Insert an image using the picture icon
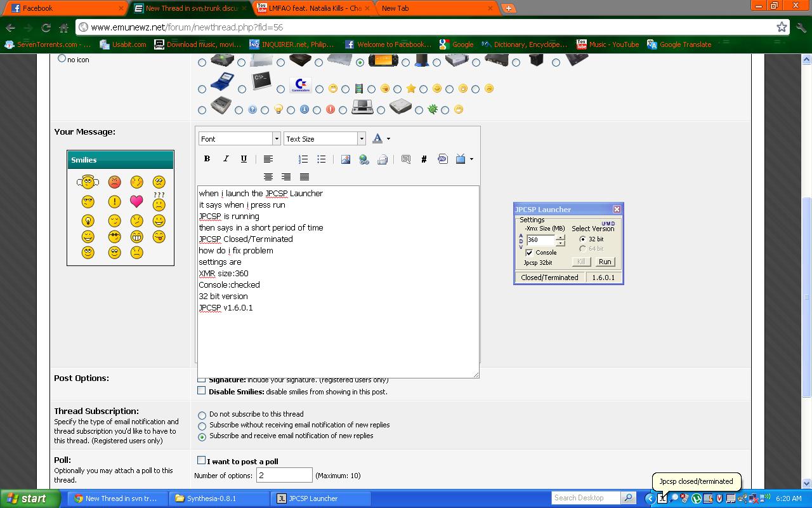 tap(346, 159)
